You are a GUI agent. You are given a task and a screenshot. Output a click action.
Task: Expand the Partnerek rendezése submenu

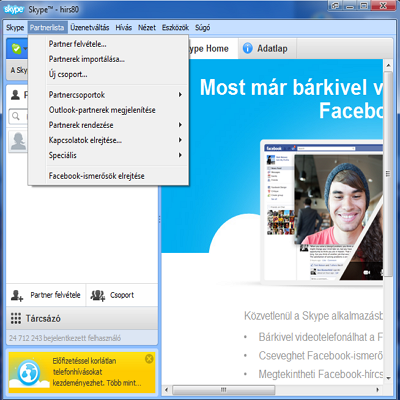(109, 125)
